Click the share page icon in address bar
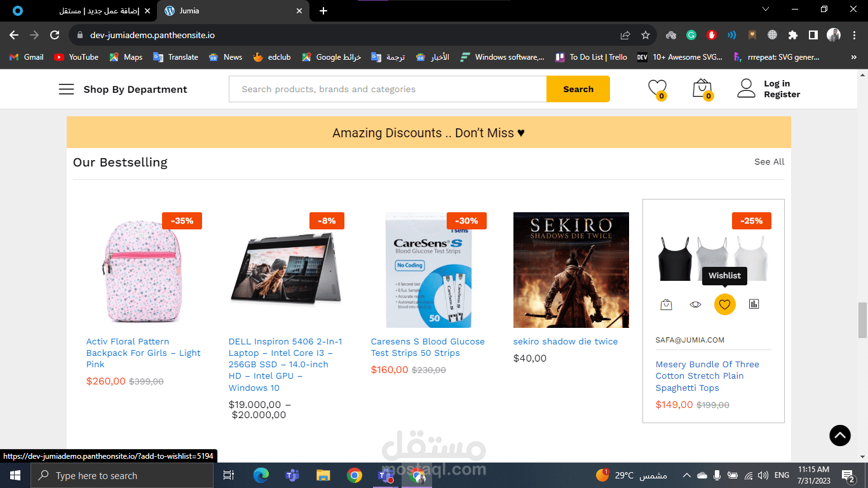The width and height of the screenshot is (868, 488). point(625,35)
